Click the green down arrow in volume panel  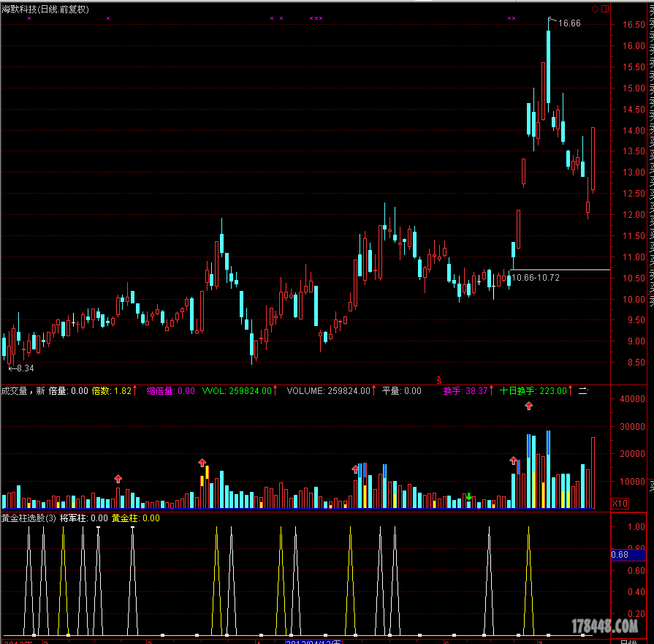(x=469, y=496)
